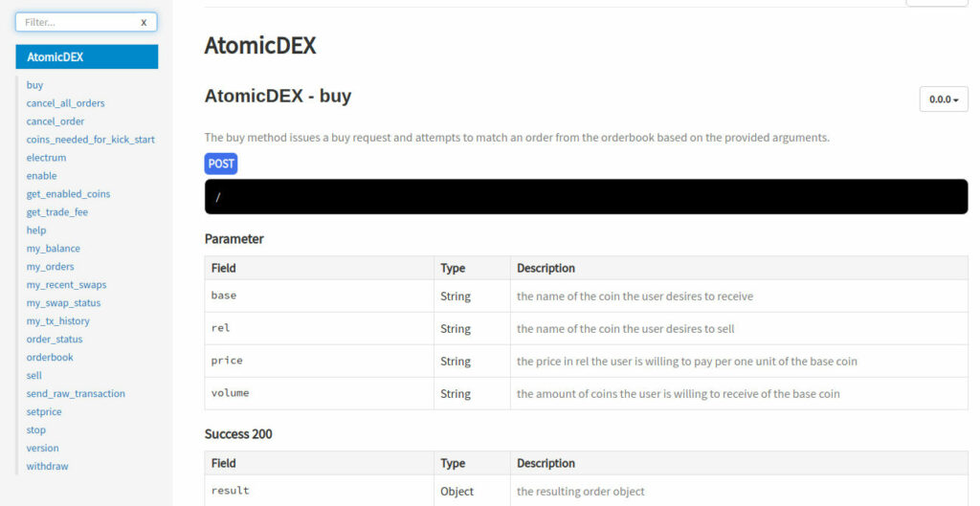Screen dimensions: 980x506
Task: Select the sell sidebar link
Action: [34, 375]
